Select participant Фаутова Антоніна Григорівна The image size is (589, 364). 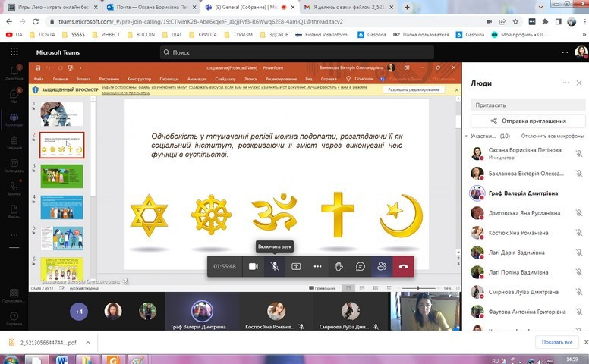point(526,312)
